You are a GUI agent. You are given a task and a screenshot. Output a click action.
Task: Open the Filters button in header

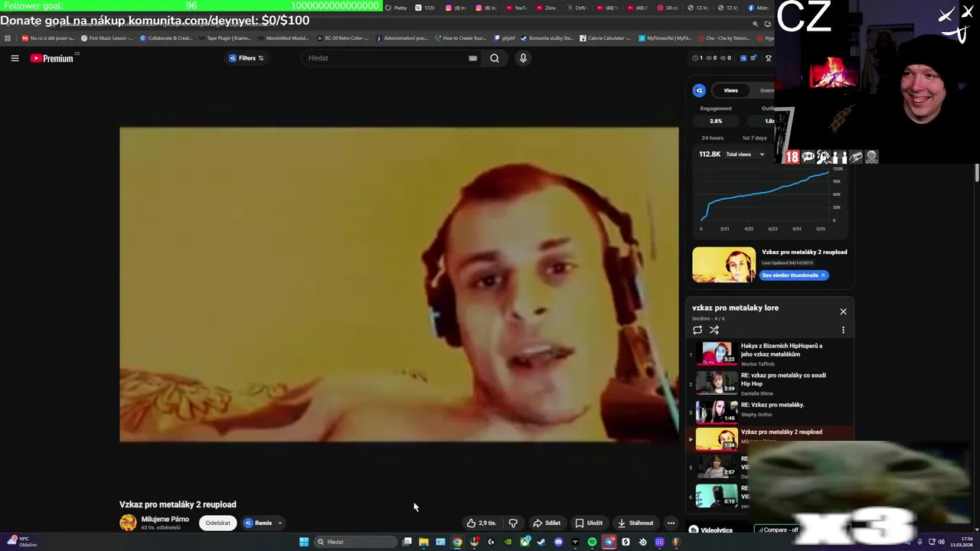coord(247,58)
